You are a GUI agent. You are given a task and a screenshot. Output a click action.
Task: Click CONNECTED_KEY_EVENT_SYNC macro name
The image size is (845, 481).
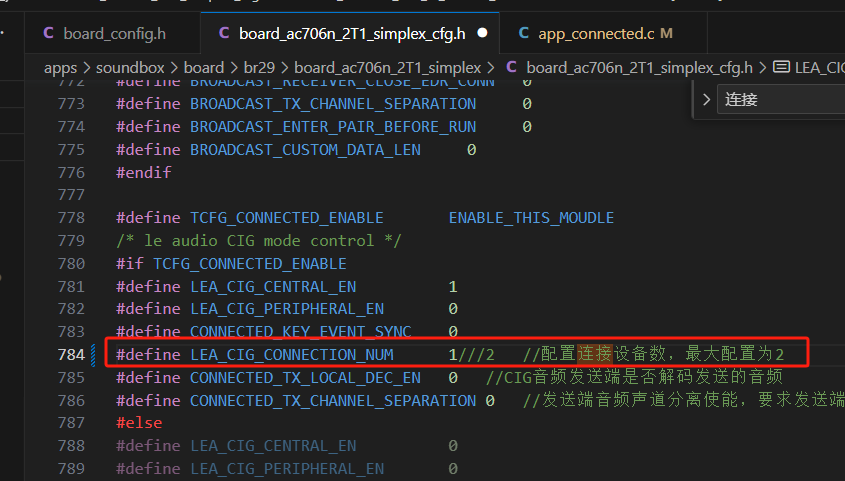pyautogui.click(x=301, y=332)
